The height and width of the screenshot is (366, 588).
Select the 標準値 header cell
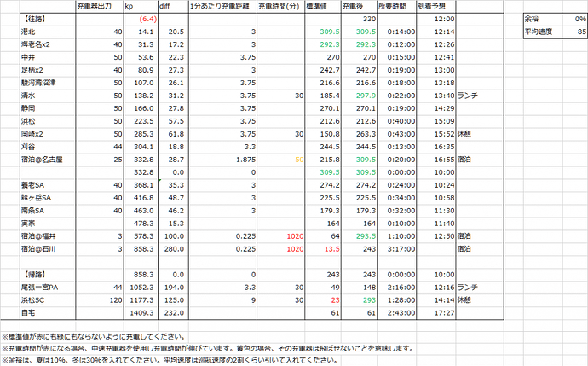pos(323,6)
